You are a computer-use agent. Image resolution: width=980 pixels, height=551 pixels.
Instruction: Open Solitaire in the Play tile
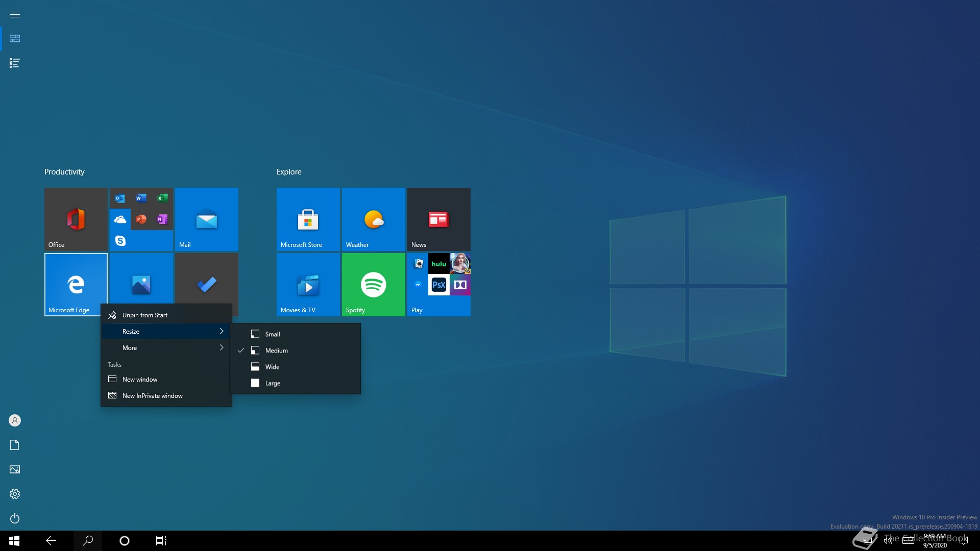coord(418,264)
